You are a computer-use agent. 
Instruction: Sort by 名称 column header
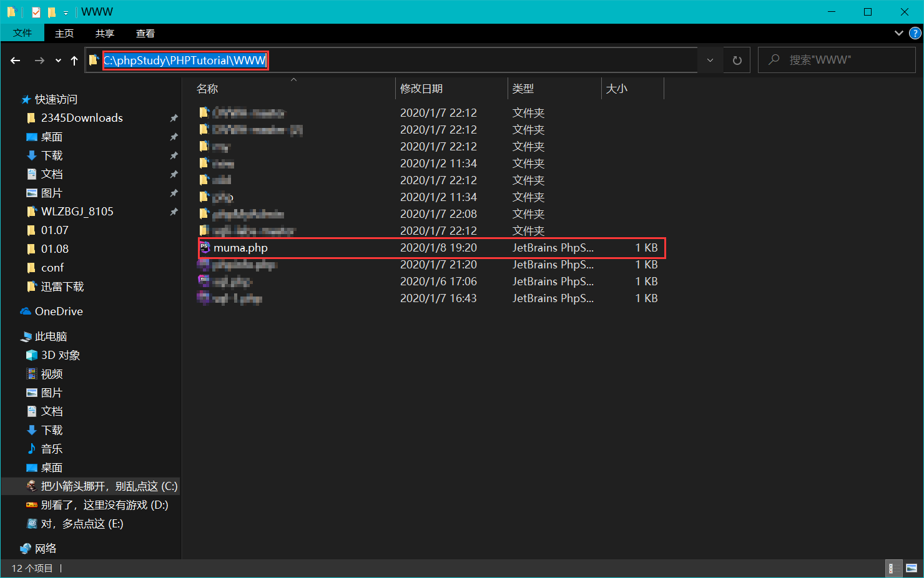click(x=293, y=89)
